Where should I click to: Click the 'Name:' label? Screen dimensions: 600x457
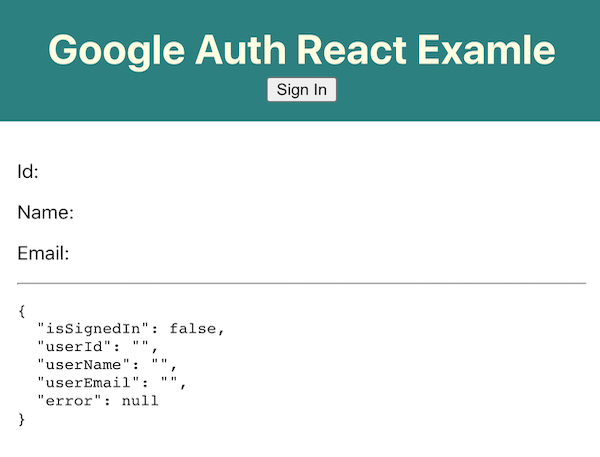tap(46, 212)
